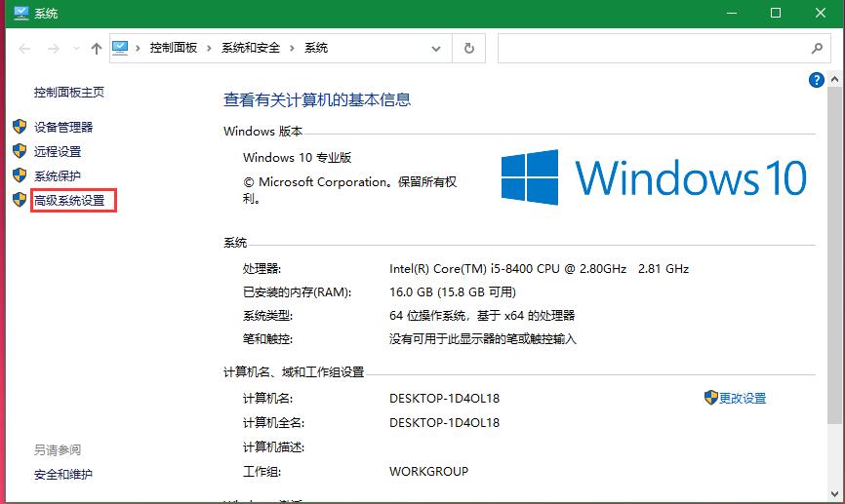
Task: Click the 64 位操作系统 system type value
Action: pyautogui.click(x=482, y=316)
